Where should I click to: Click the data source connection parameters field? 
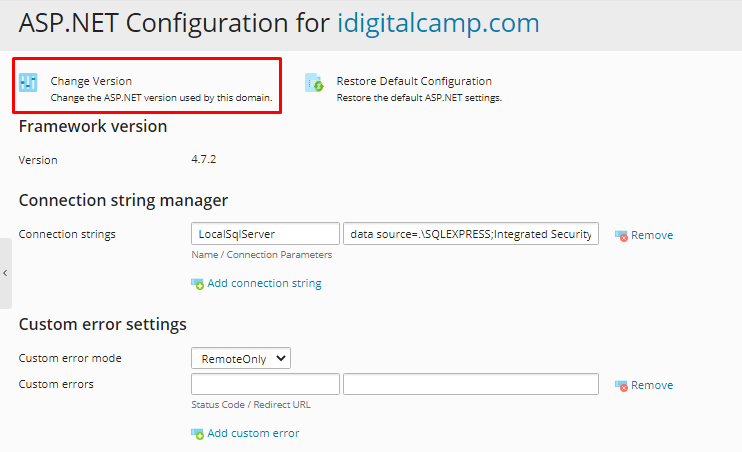point(470,234)
